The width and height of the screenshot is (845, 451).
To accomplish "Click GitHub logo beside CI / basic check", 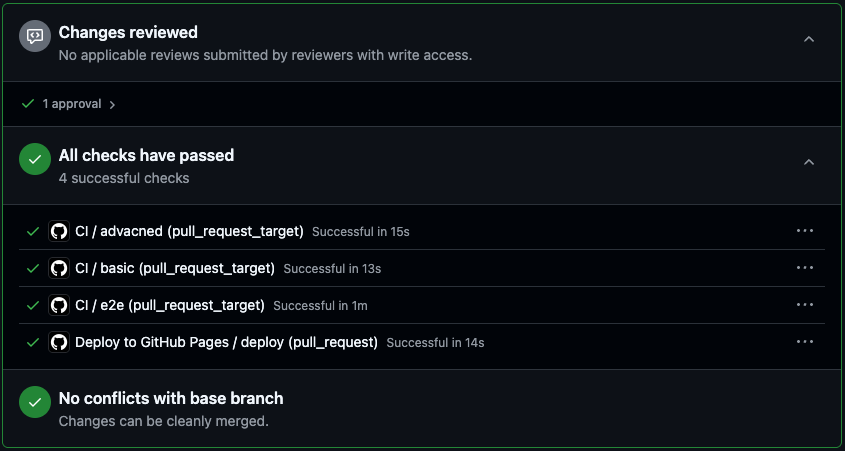I will tap(59, 268).
